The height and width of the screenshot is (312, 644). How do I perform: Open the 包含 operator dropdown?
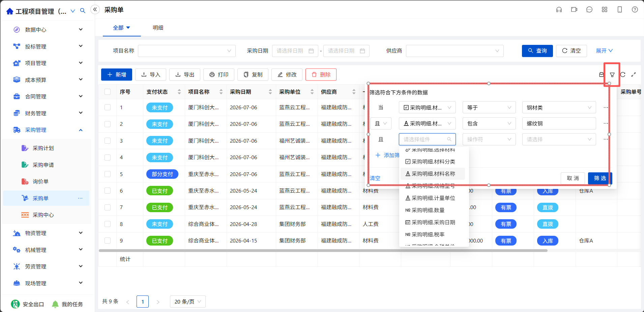click(489, 123)
